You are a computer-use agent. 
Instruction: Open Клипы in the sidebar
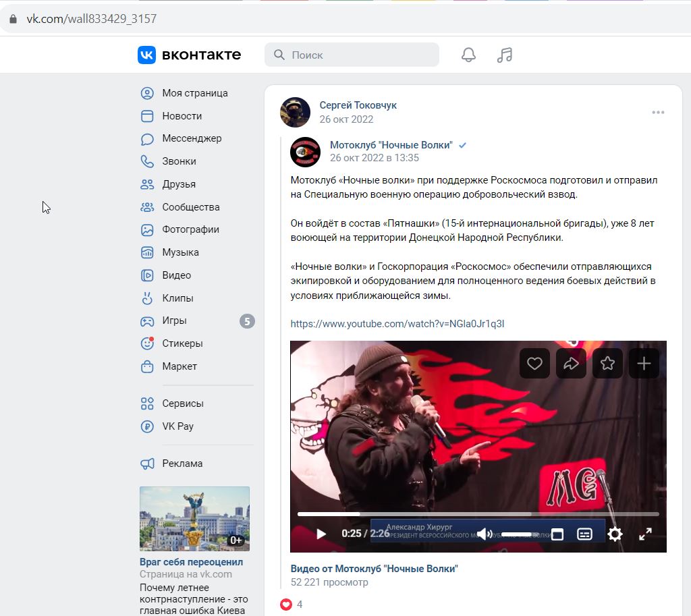pos(177,298)
